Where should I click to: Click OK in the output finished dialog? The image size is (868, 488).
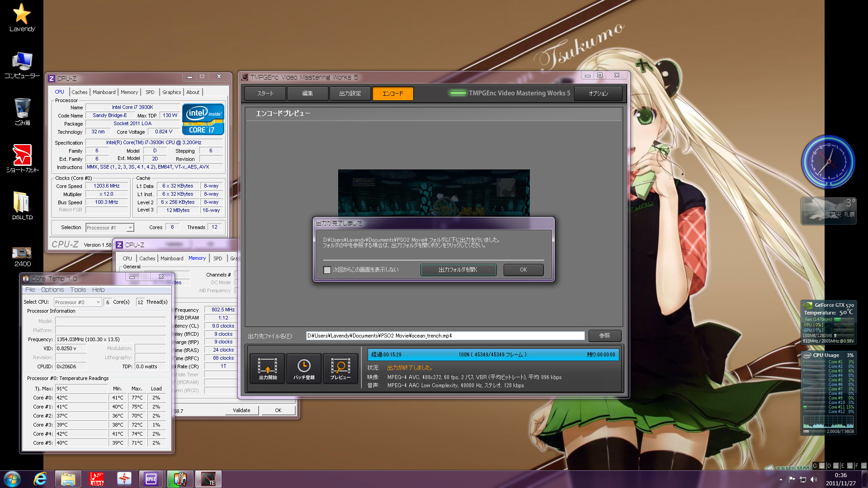(523, 270)
